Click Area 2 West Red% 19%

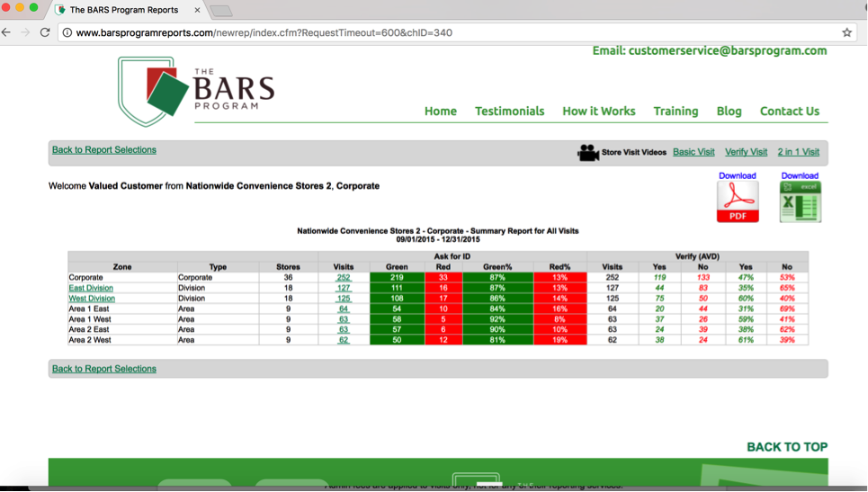(559, 340)
